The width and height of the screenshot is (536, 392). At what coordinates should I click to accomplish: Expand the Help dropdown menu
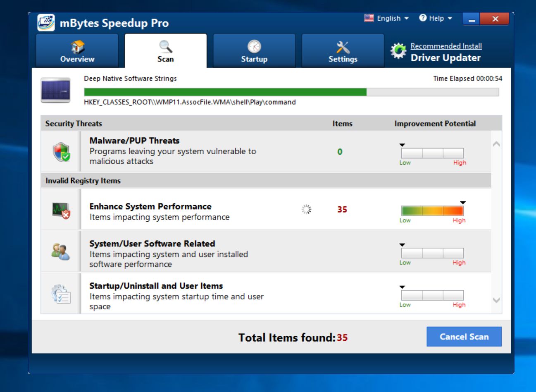tap(436, 18)
